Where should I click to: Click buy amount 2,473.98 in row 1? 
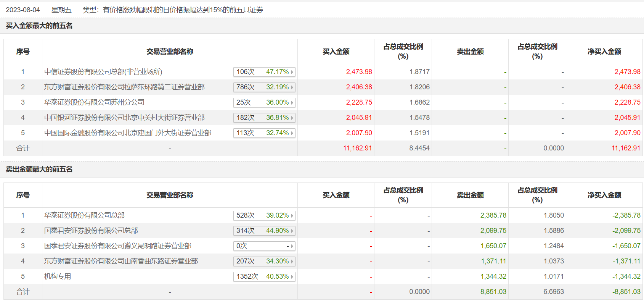pos(359,72)
